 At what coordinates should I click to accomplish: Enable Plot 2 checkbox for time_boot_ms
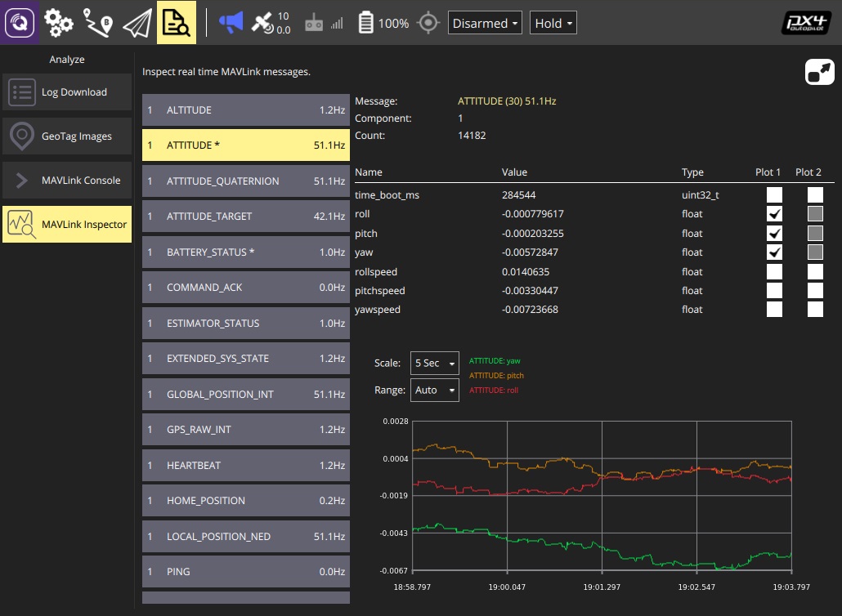(815, 195)
